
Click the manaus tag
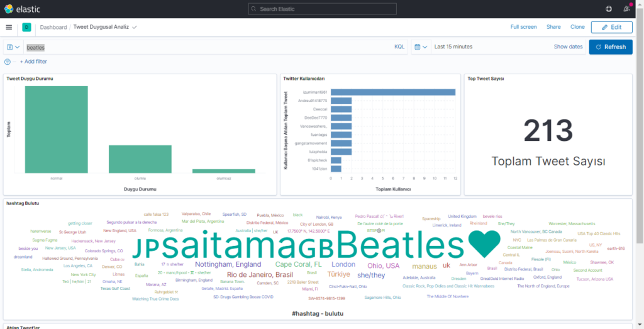425,266
